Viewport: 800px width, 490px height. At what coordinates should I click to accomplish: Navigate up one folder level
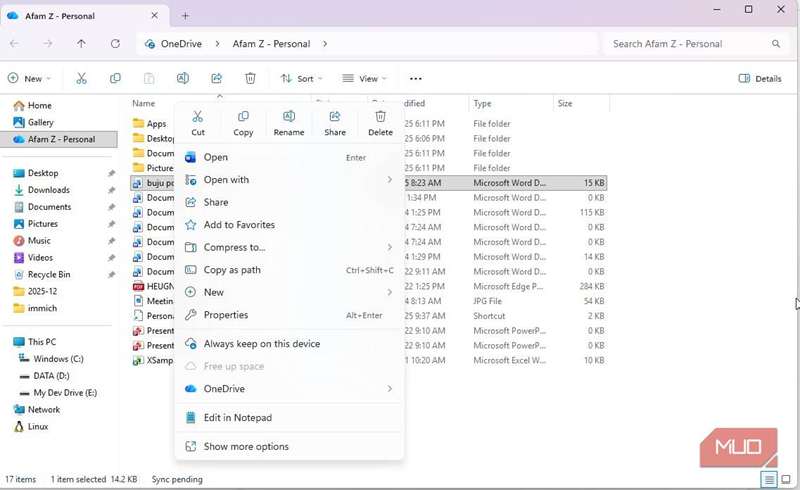[81, 44]
